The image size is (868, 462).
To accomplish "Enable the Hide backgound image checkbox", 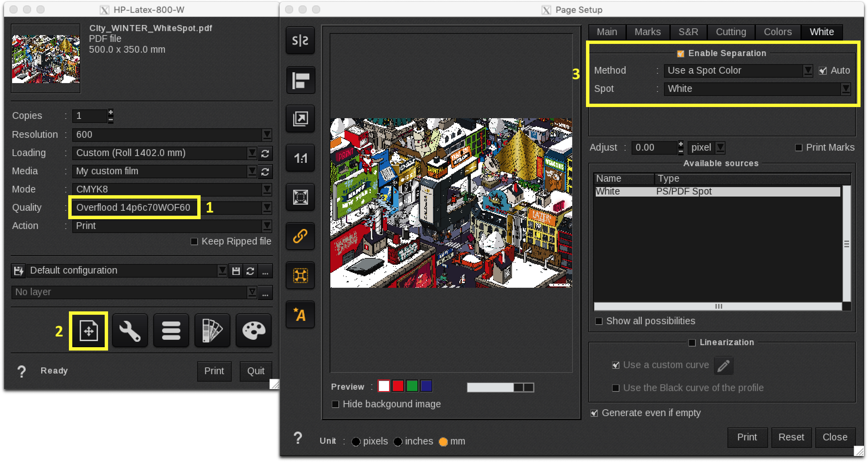I will click(335, 404).
